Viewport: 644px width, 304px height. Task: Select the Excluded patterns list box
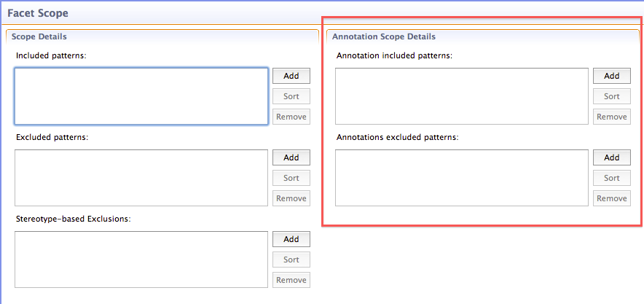pos(141,178)
